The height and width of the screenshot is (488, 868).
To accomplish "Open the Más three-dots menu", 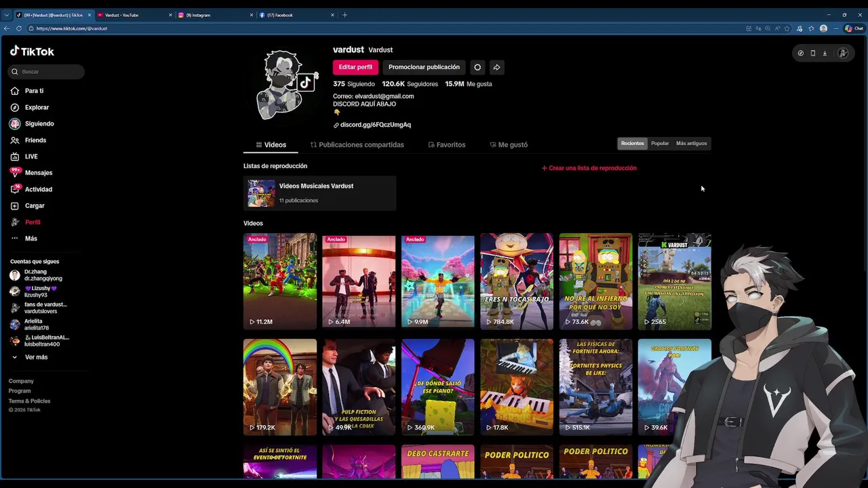I will 14,239.
